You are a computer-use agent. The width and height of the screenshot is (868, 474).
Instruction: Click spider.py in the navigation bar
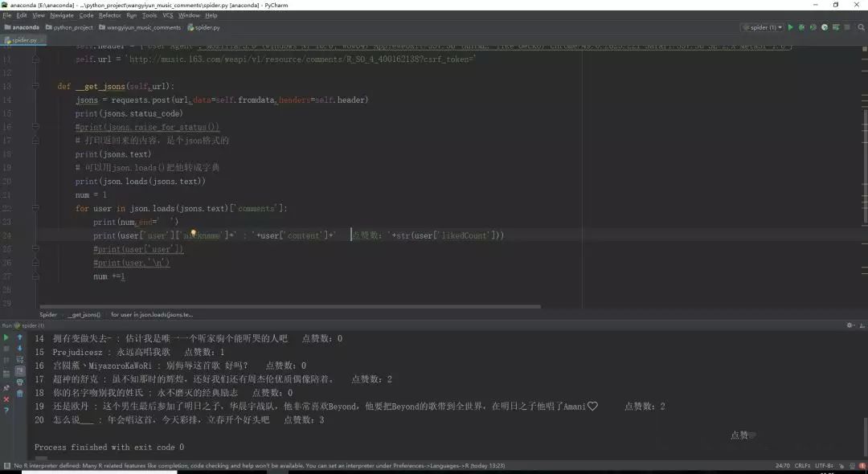coord(203,27)
